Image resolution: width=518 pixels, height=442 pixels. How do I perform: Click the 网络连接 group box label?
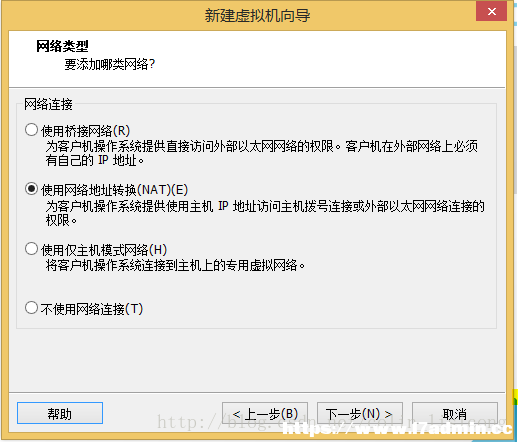click(x=48, y=104)
